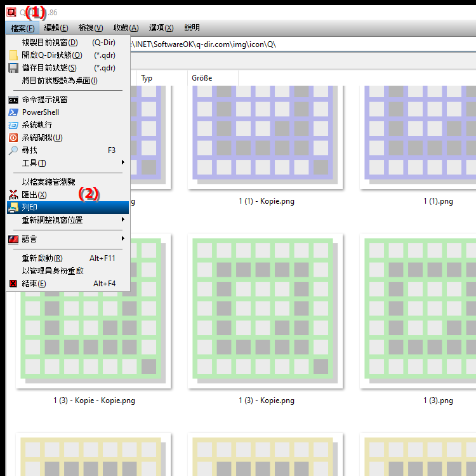Choose 將目前狀態設為桌面 menu entry
Screen dimensions: 476x476
pyautogui.click(x=69, y=81)
